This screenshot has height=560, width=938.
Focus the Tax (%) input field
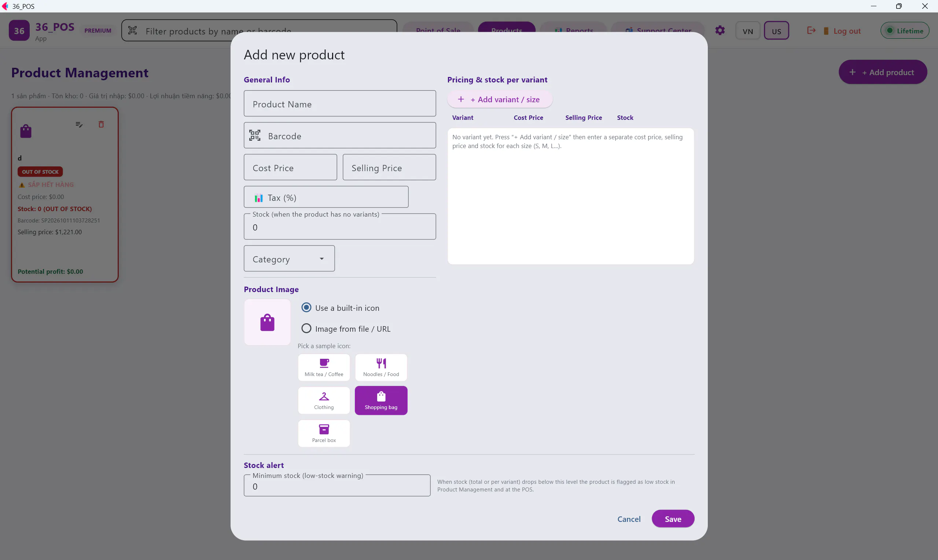[326, 197]
